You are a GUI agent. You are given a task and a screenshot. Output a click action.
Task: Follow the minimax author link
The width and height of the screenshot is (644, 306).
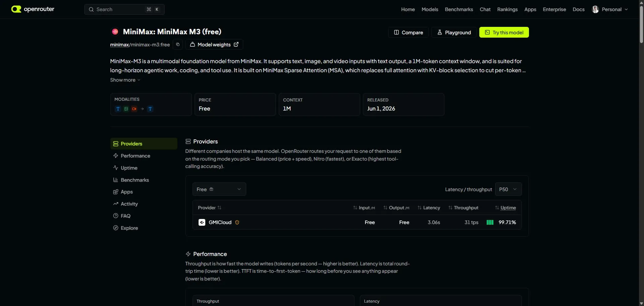(119, 45)
